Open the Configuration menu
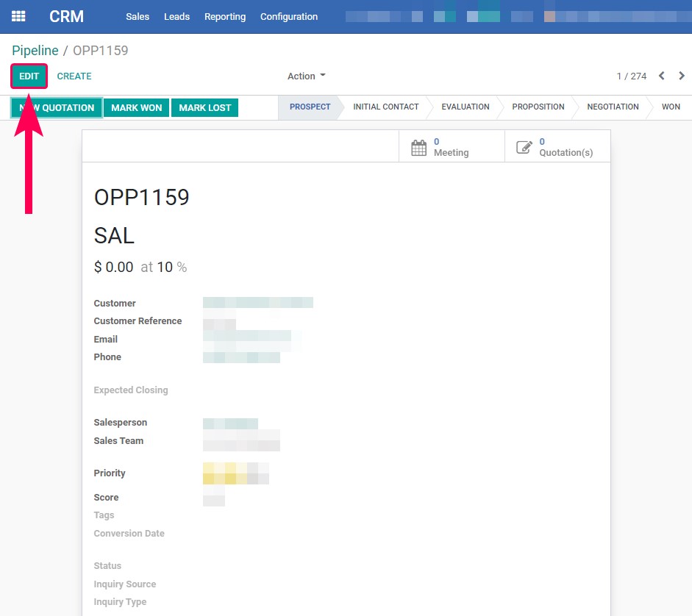This screenshot has height=616, width=692. click(x=288, y=16)
